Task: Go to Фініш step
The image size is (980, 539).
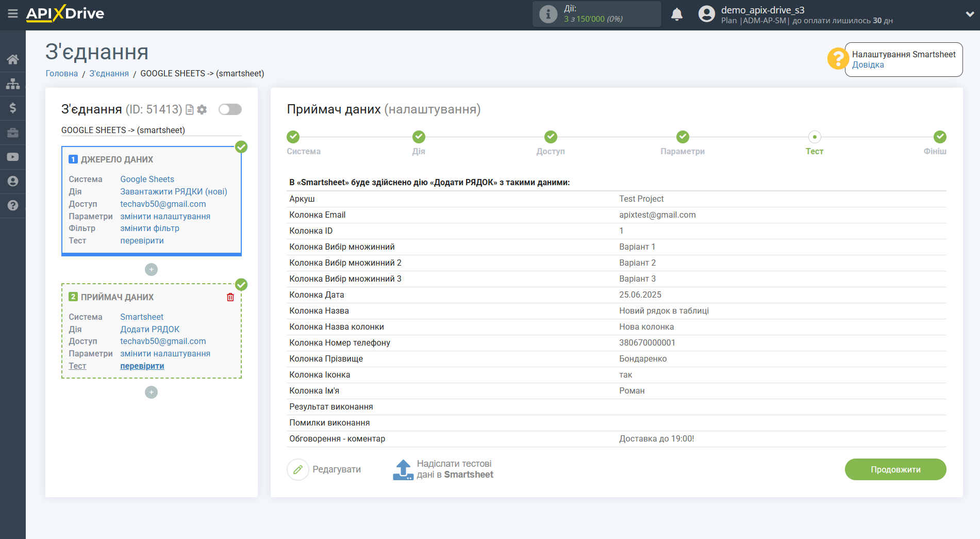Action: coord(940,137)
